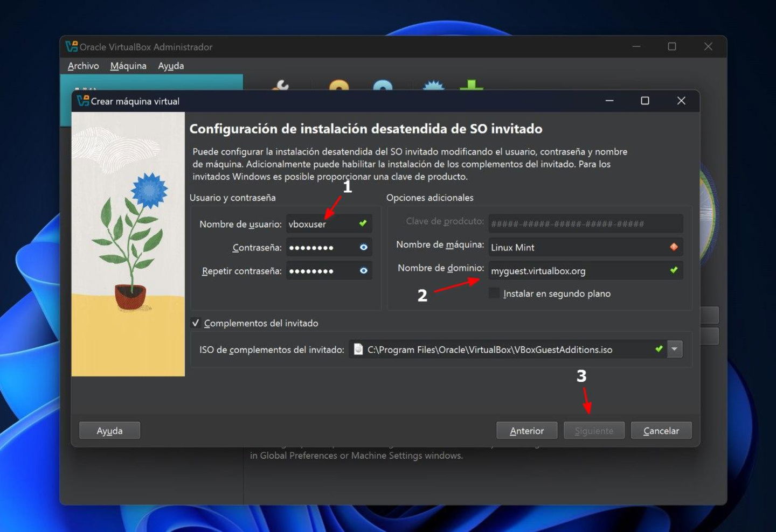Click the ISO de complementos path field
Screen dimensions: 776x532
click(x=508, y=349)
